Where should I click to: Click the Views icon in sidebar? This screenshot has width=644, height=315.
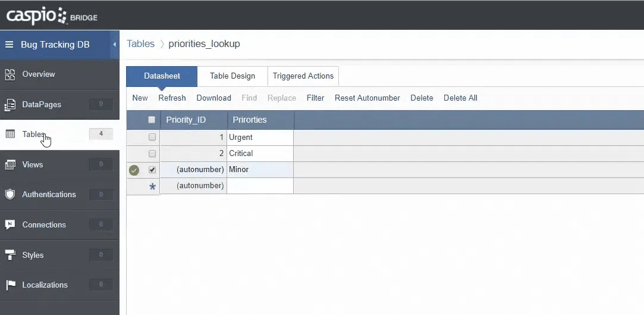pyautogui.click(x=10, y=165)
